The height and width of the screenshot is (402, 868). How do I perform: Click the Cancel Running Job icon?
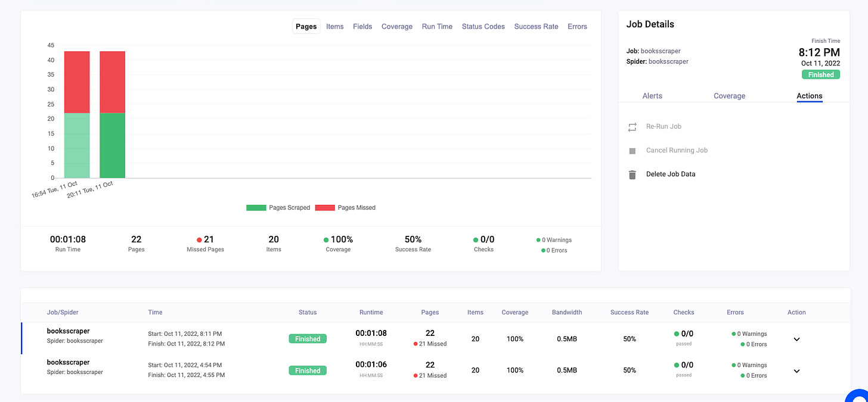[x=632, y=150]
